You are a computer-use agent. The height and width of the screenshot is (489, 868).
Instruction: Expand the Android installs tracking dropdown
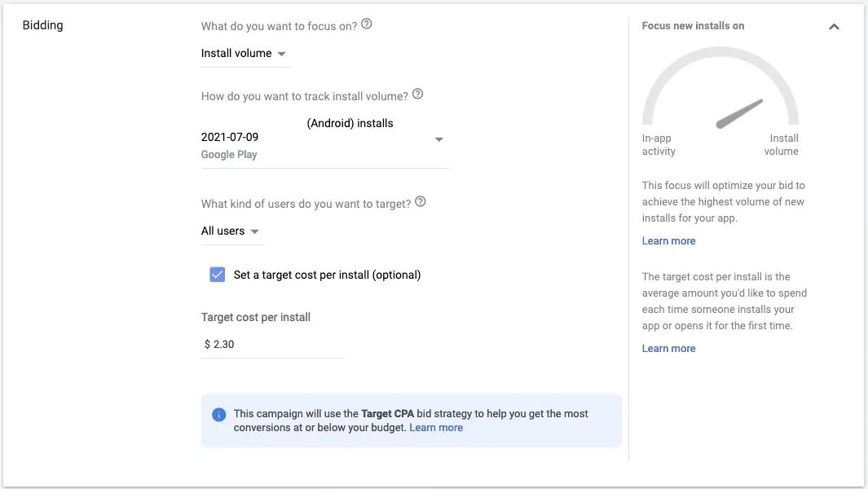tap(438, 139)
